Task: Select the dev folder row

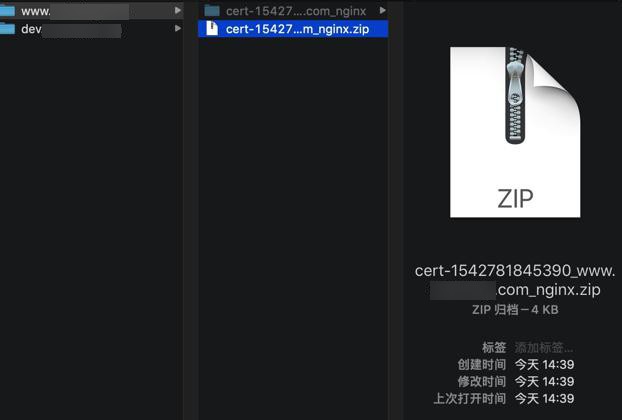Action: point(91,29)
